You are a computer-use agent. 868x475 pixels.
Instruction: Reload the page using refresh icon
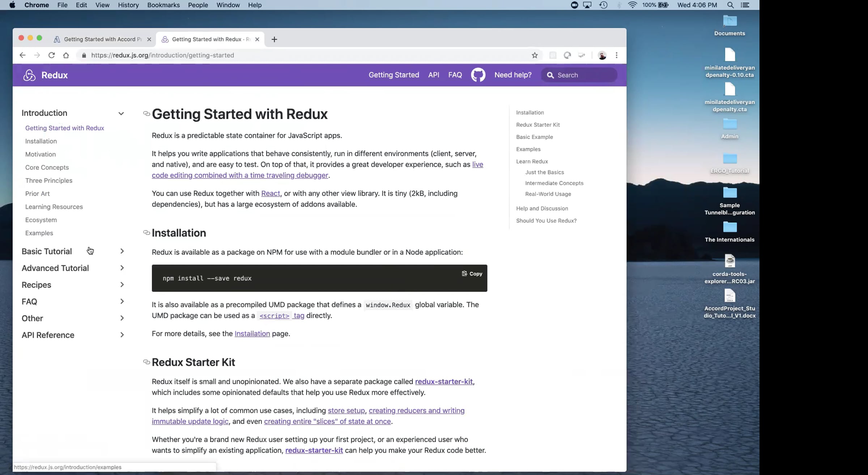(x=51, y=55)
